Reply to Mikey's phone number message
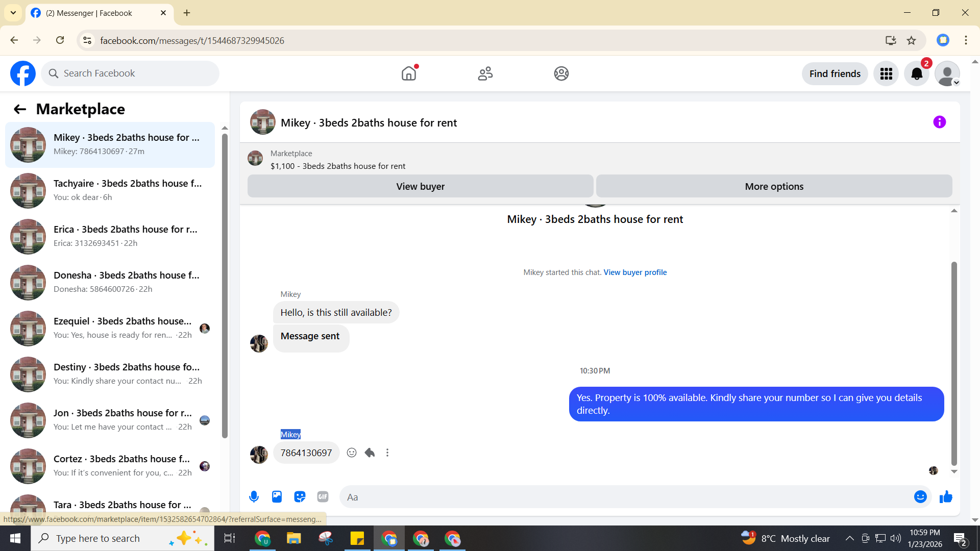980x551 pixels. (x=370, y=453)
